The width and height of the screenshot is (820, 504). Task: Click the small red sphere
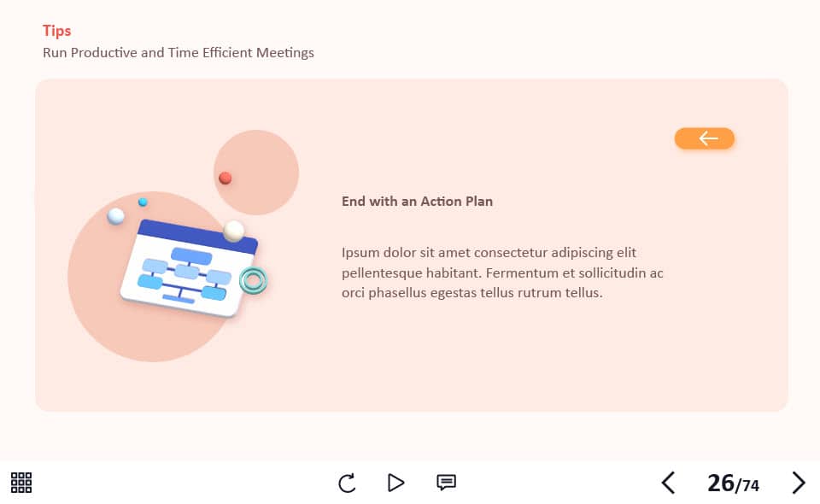coord(225,178)
